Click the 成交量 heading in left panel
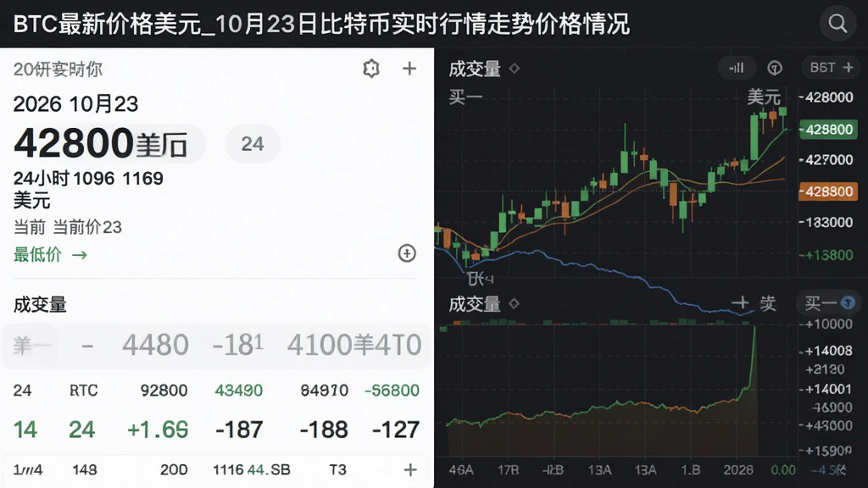Viewport: 868px width, 488px height. click(40, 305)
